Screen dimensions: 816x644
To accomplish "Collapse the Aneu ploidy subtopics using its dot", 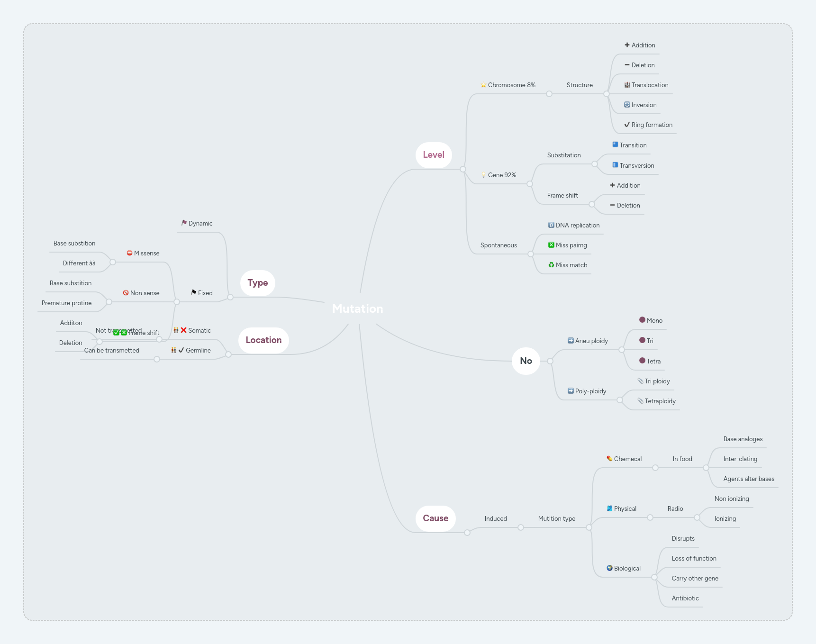I will pos(622,350).
